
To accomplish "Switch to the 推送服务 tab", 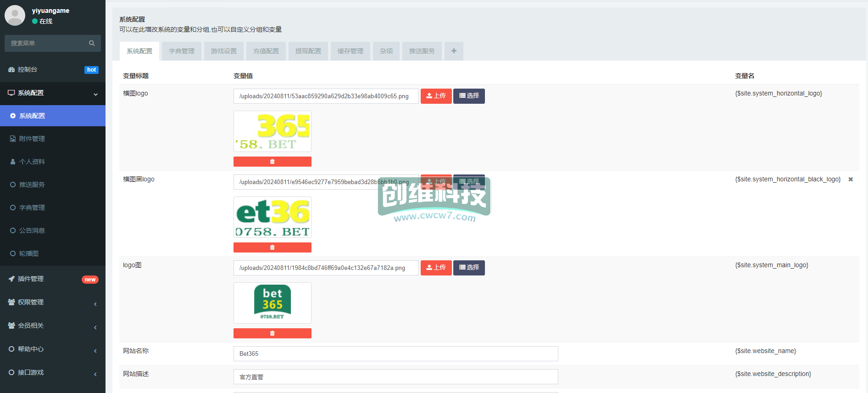I will pos(422,51).
